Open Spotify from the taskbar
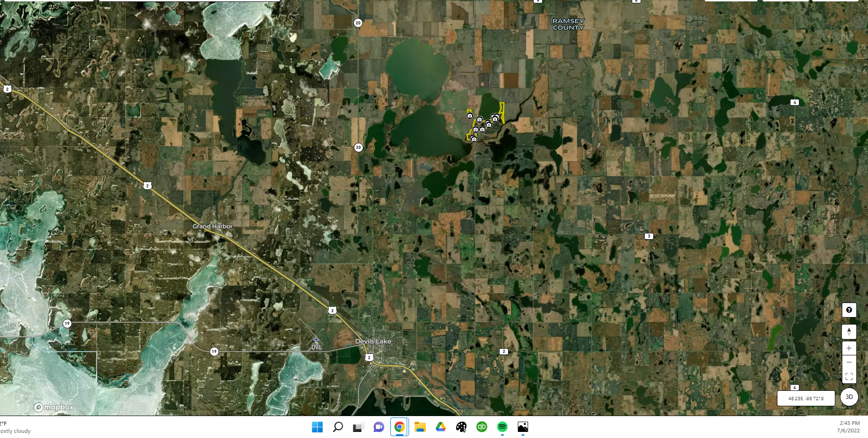The width and height of the screenshot is (868, 438). pyautogui.click(x=502, y=427)
